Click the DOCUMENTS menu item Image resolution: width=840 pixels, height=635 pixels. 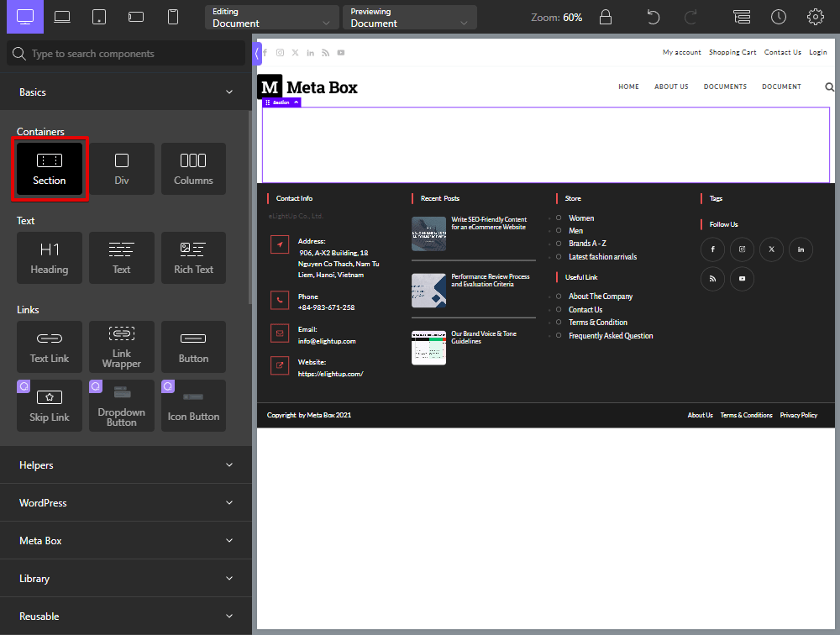[x=725, y=87]
